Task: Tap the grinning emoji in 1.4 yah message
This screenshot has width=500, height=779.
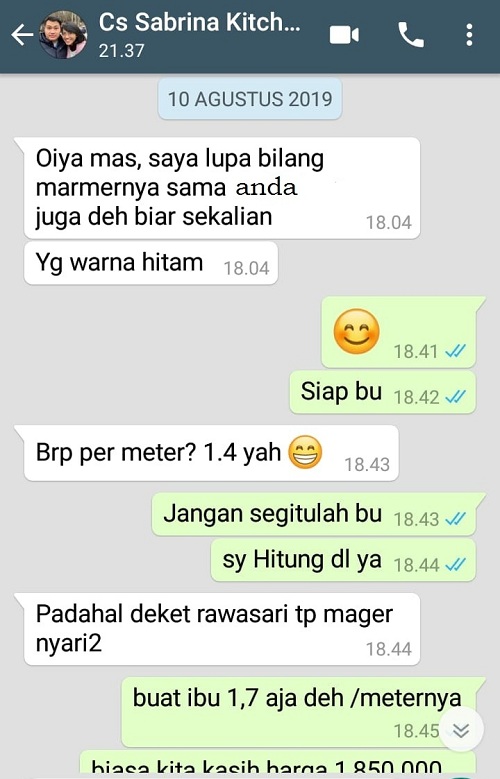Action: 305,452
